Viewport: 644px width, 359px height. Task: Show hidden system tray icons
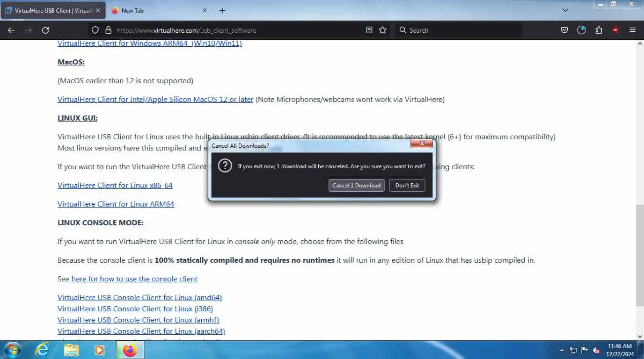(562, 350)
